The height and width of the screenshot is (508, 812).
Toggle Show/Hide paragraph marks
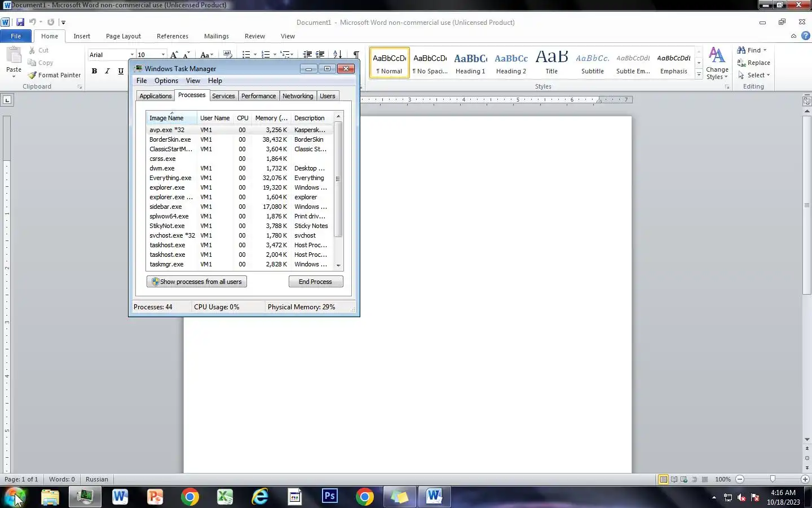click(x=356, y=55)
